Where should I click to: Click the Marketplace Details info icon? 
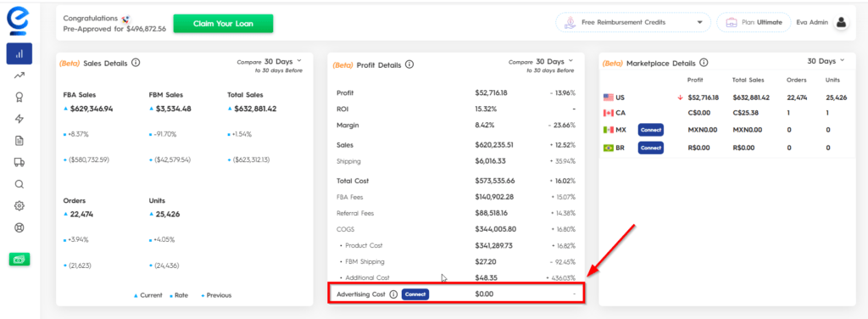tap(704, 63)
